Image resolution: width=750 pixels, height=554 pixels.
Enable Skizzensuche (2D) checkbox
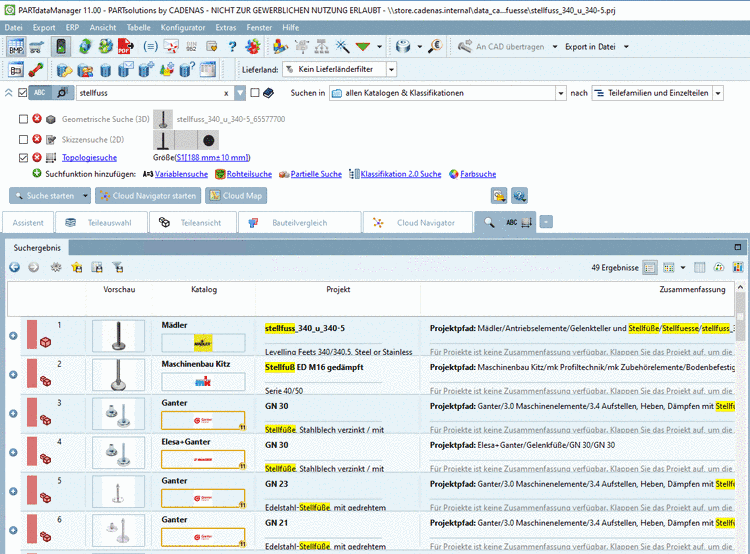[23, 140]
